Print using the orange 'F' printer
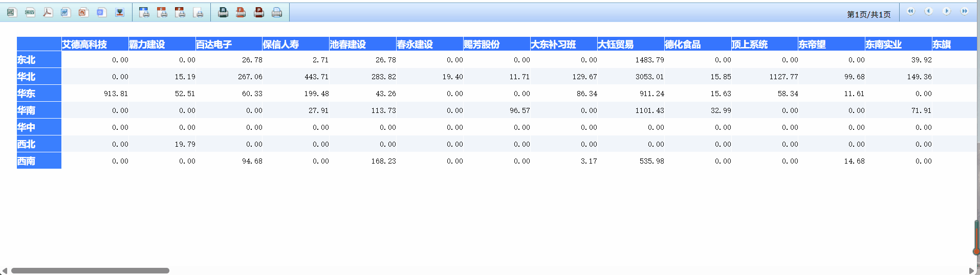 coord(241,12)
